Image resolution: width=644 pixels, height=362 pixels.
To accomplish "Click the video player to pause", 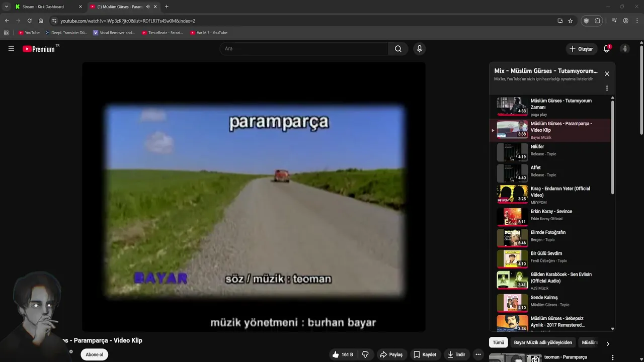I will coord(254,197).
